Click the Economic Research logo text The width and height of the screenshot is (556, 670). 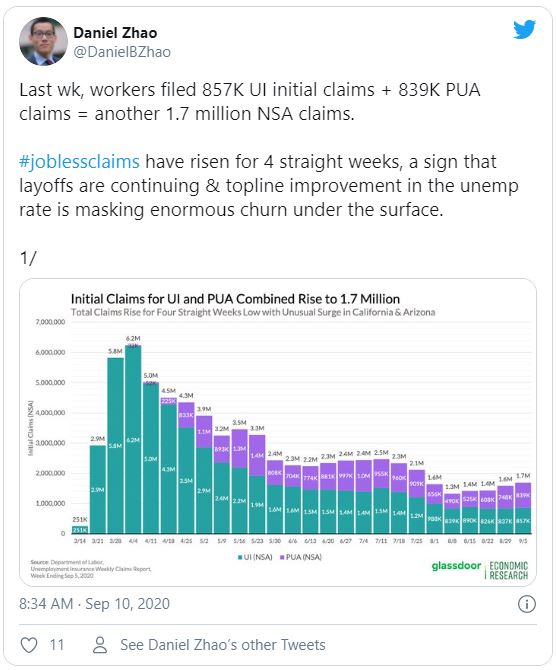(x=508, y=570)
